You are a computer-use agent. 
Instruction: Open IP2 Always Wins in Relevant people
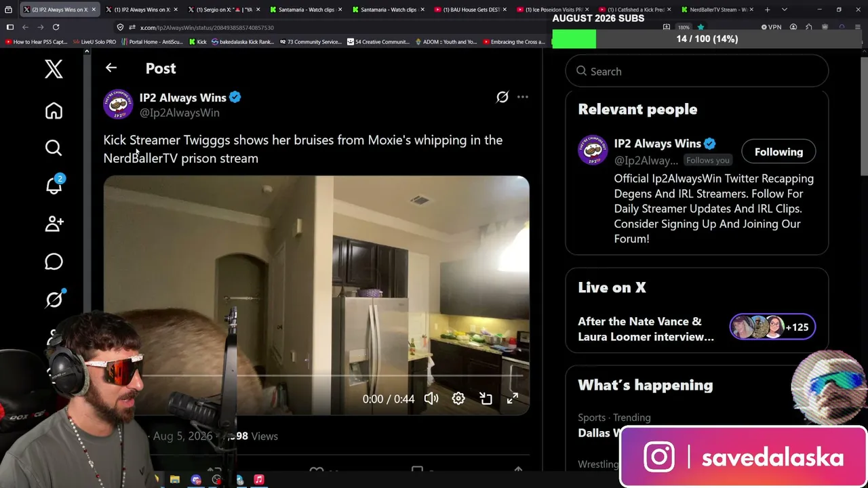point(657,144)
